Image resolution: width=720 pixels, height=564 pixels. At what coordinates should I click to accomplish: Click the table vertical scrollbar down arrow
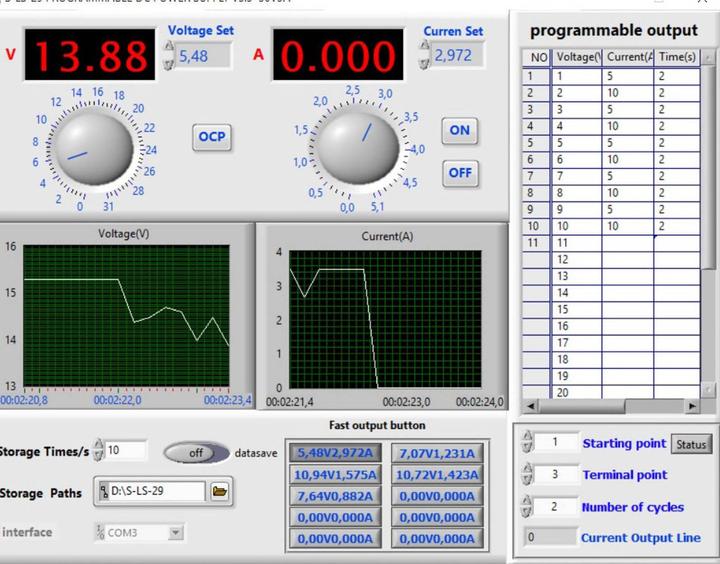[x=708, y=390]
